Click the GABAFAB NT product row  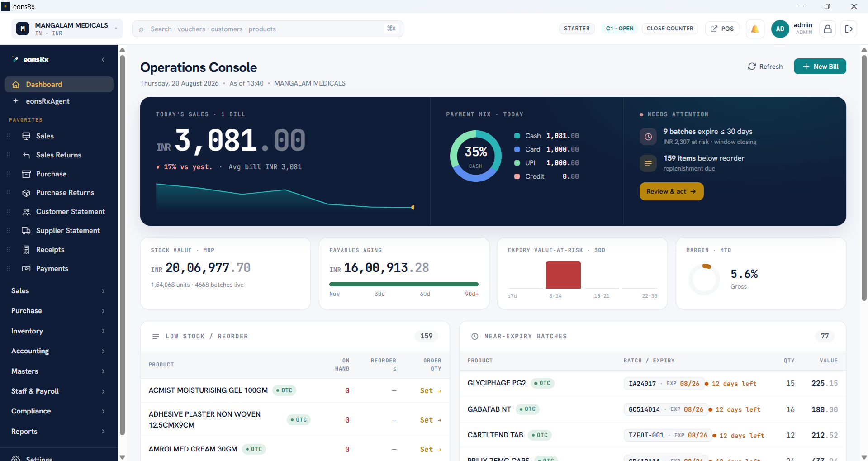click(x=653, y=409)
